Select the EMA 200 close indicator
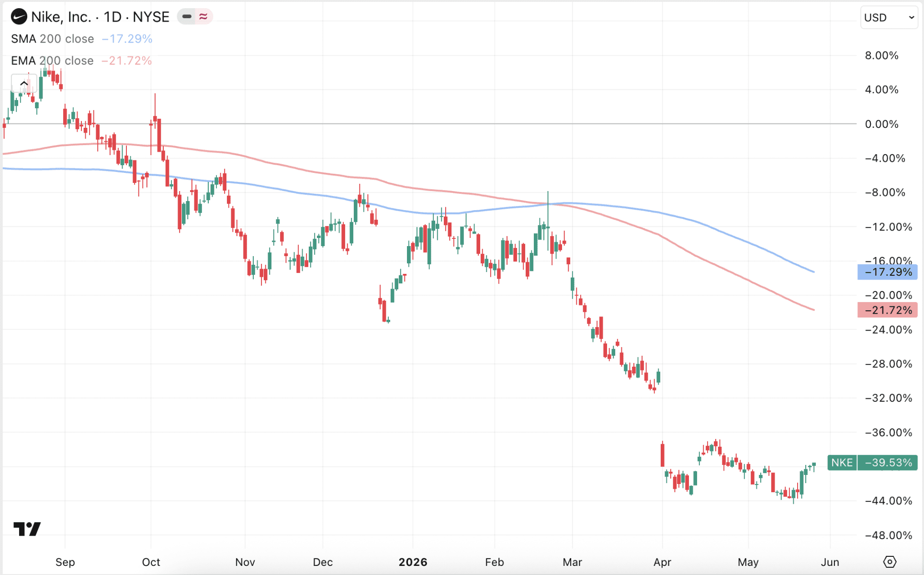924x575 pixels. pos(52,61)
